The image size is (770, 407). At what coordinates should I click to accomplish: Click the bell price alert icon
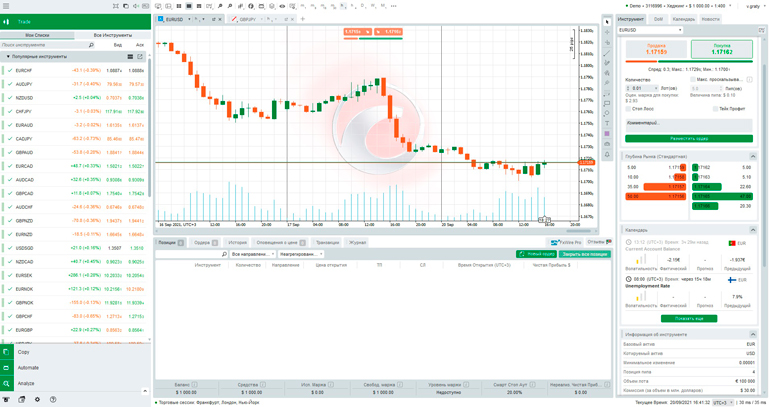607,154
